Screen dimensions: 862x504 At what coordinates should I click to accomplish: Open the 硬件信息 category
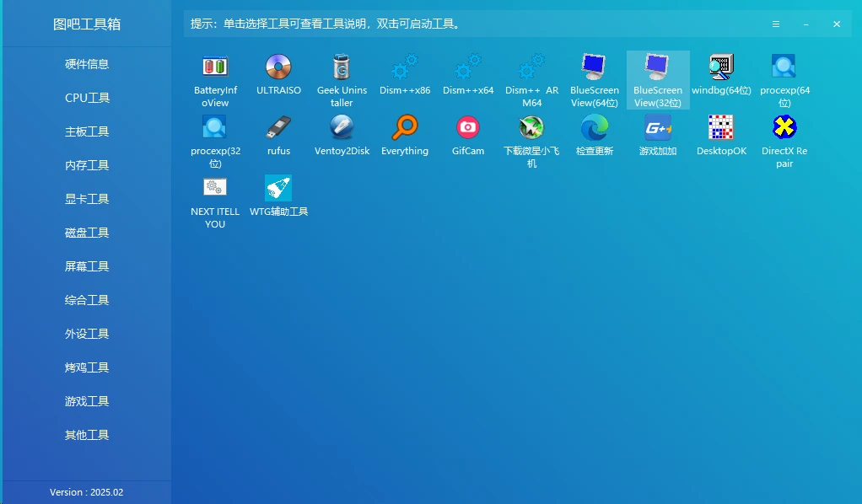pos(87,64)
